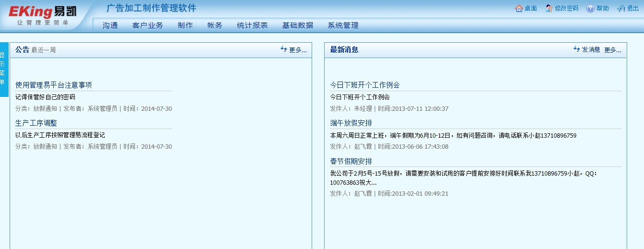Click the logout arrow icon beside 退出
The width and height of the screenshot is (644, 249).
tap(621, 8)
